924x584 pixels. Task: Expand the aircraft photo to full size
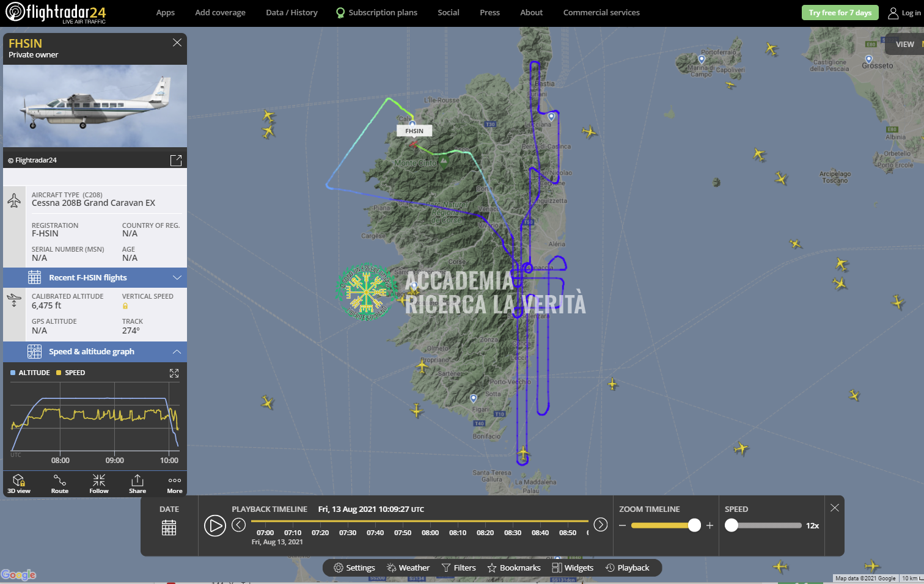pos(176,160)
